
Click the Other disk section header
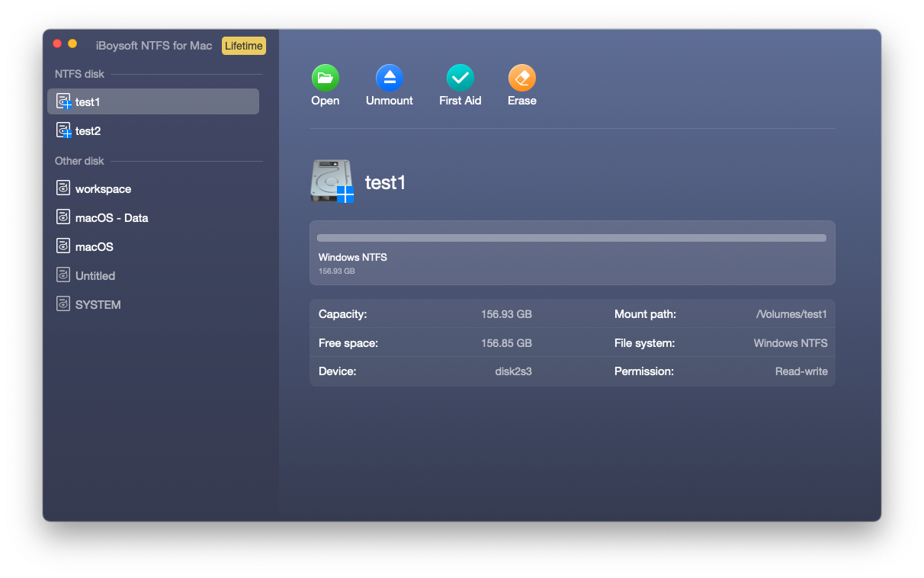[x=79, y=161]
